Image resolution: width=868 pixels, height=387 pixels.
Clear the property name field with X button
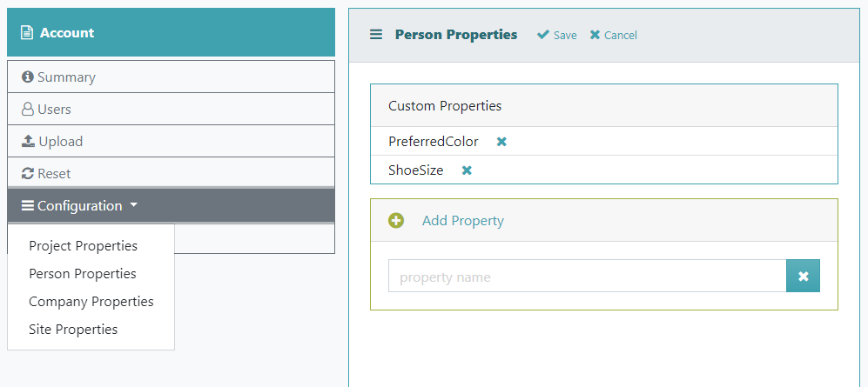click(803, 276)
